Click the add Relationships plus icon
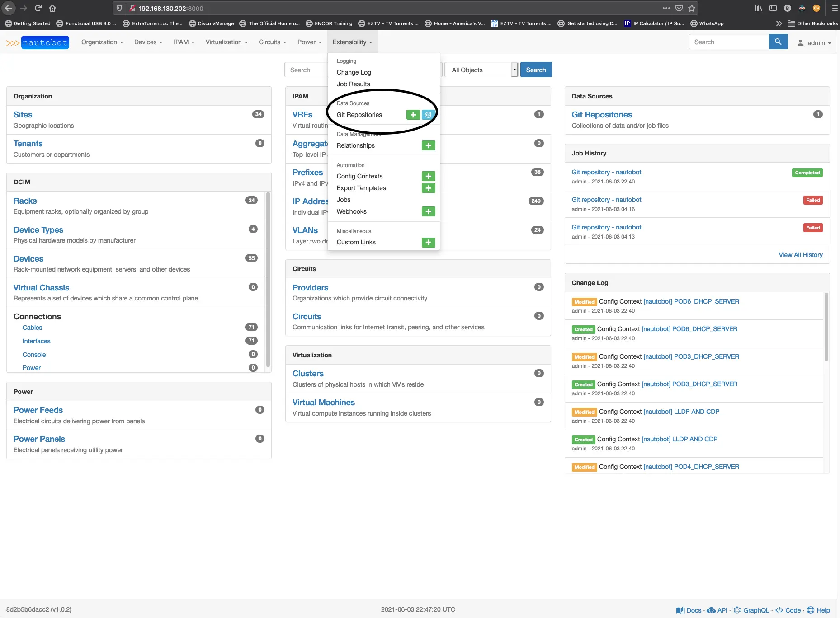 [x=428, y=145]
